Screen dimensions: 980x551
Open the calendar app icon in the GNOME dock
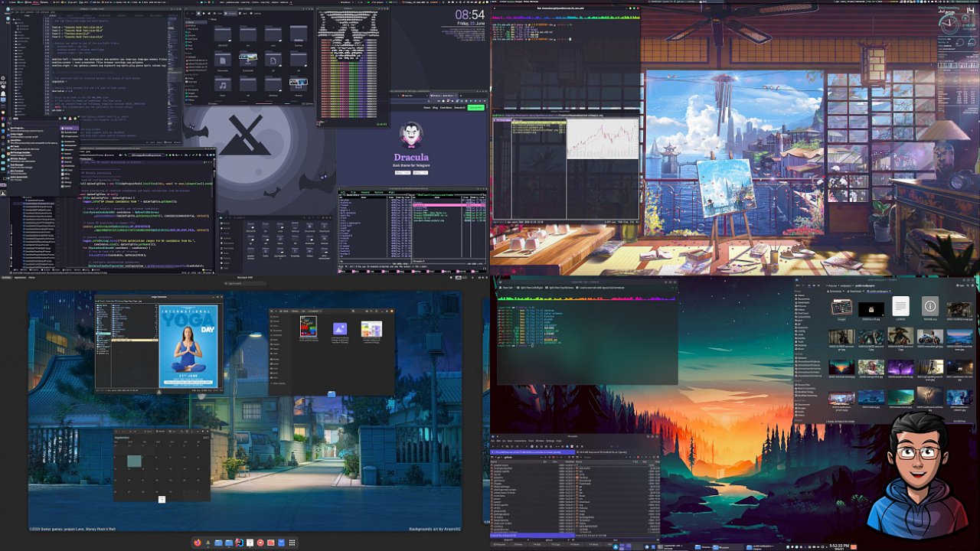pyautogui.click(x=250, y=543)
